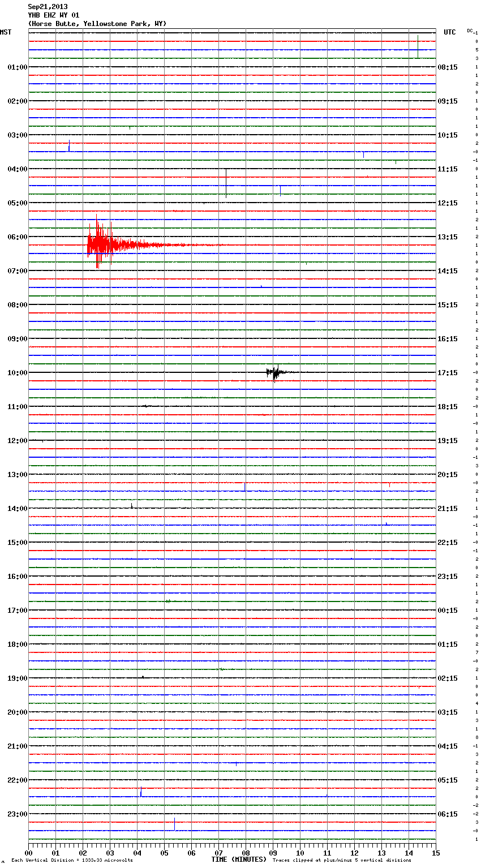
Task: Click the "Each Vertical Division = 1333.33 microvolts" note
Action: pyautogui.click(x=72, y=861)
